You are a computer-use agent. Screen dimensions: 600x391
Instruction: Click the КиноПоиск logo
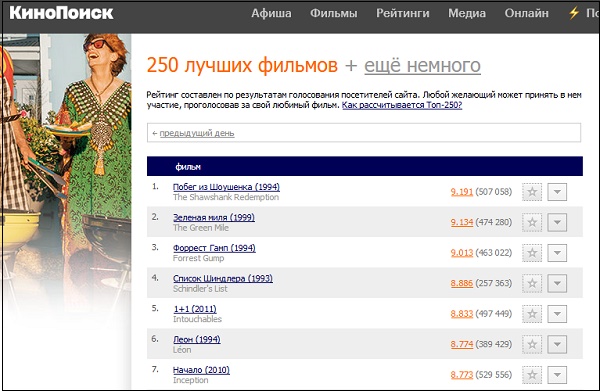(x=61, y=13)
